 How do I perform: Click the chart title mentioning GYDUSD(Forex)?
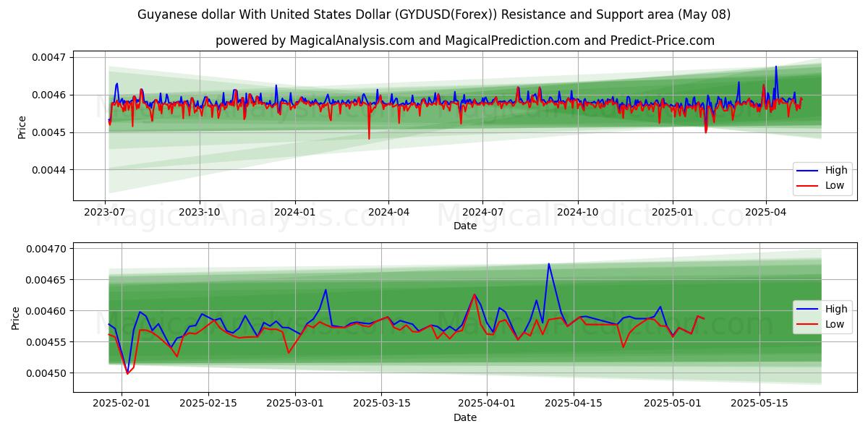pos(434,14)
